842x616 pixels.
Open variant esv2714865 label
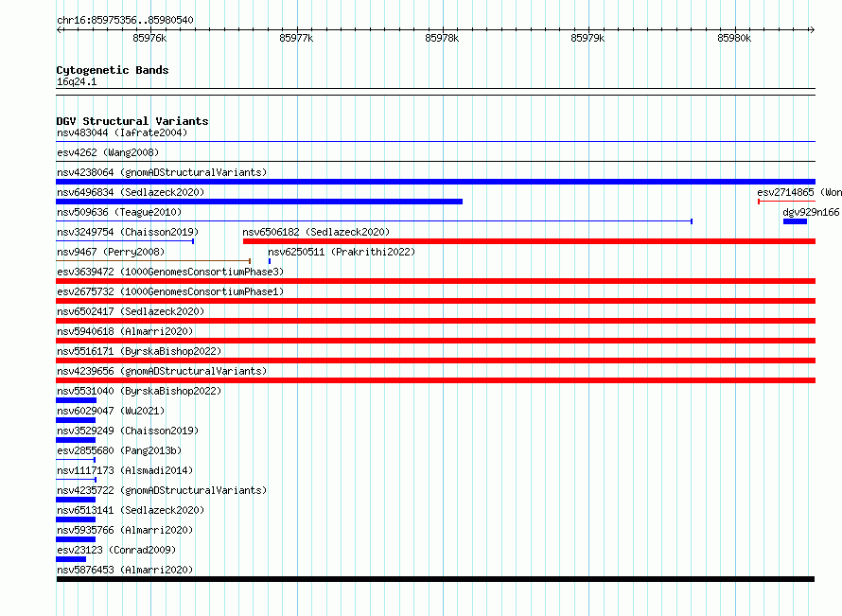click(799, 192)
